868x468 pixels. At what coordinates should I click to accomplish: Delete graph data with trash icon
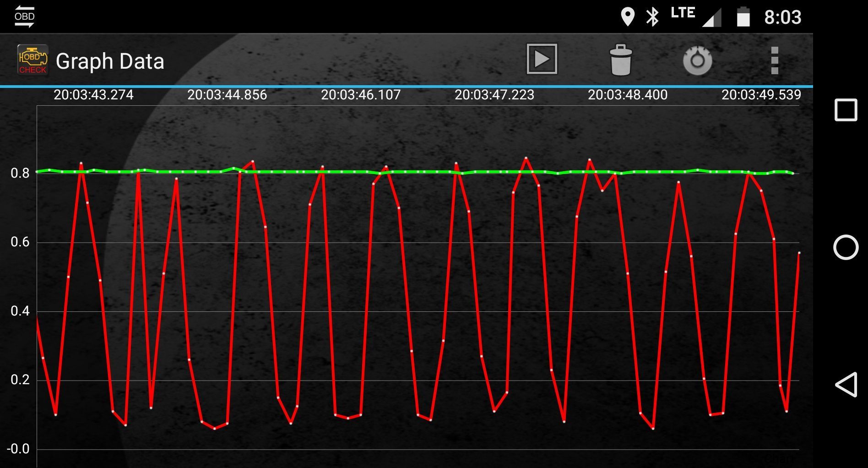[x=621, y=60]
